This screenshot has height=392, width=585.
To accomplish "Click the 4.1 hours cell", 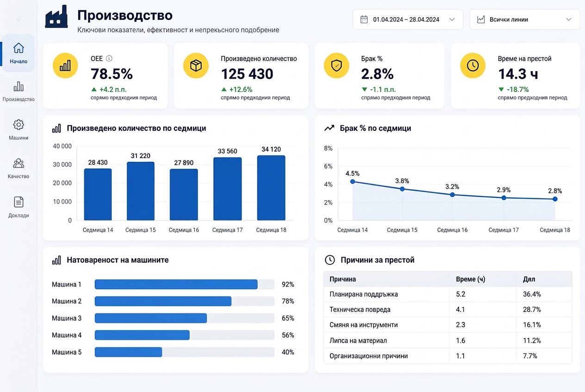I will point(461,310).
